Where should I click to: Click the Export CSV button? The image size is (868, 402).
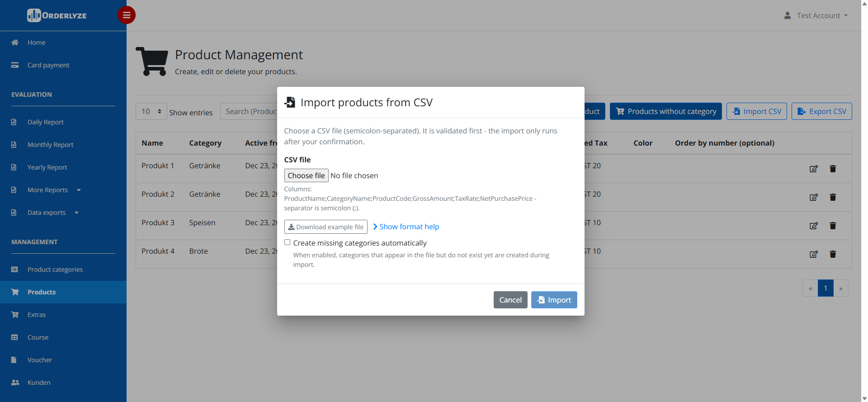coord(822,111)
